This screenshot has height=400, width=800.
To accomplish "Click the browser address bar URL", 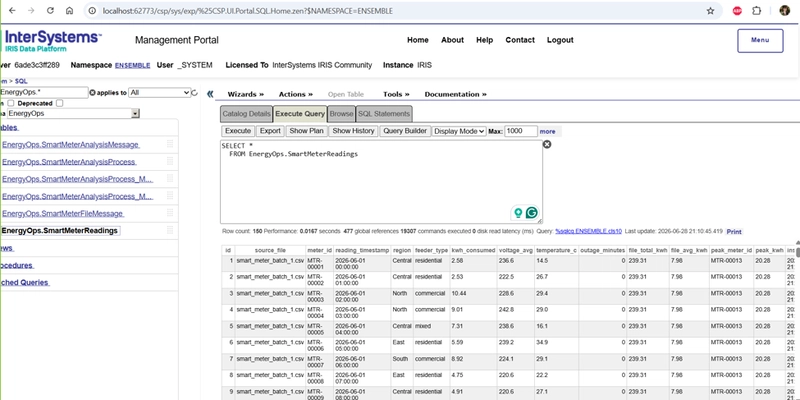I will [248, 11].
